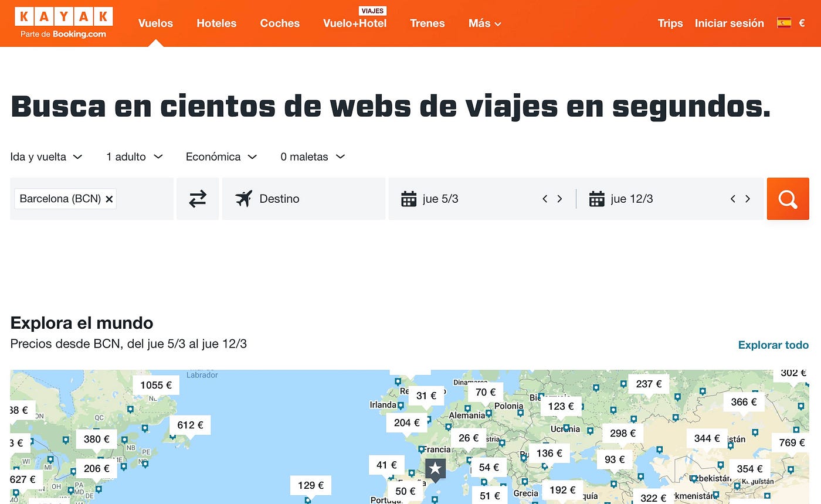Expand the 0 maletas dropdown
The width and height of the screenshot is (821, 504).
coord(313,156)
